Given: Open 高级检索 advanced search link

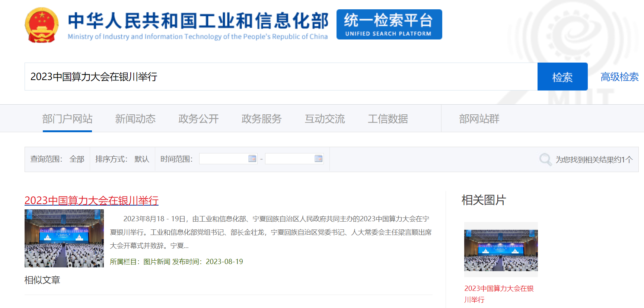Looking at the screenshot, I should pos(619,77).
